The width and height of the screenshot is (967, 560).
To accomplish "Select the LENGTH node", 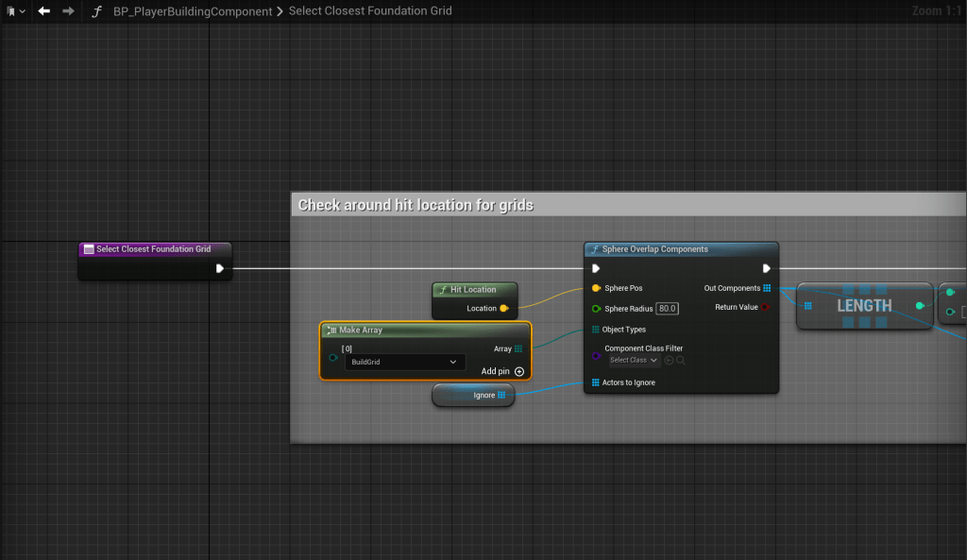I will pos(863,306).
